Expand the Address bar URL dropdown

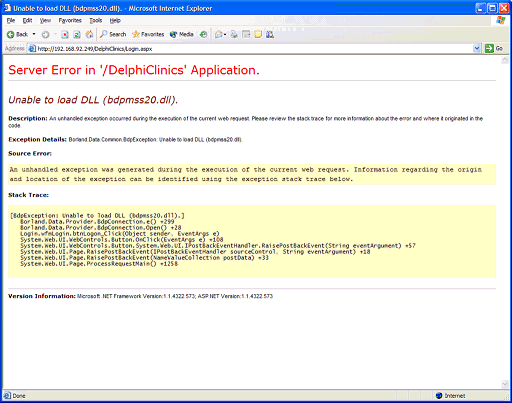477,49
